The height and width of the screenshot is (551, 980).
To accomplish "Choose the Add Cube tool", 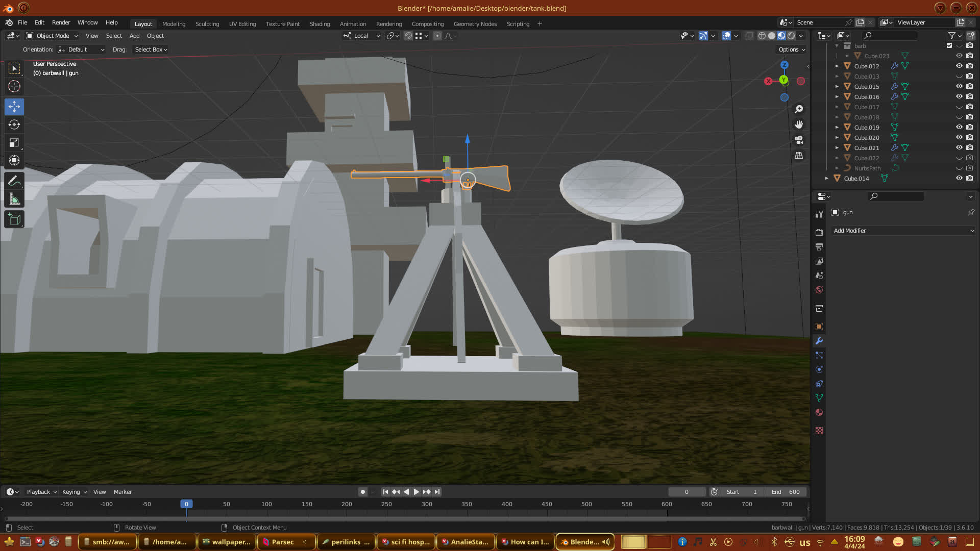I will [x=14, y=219].
